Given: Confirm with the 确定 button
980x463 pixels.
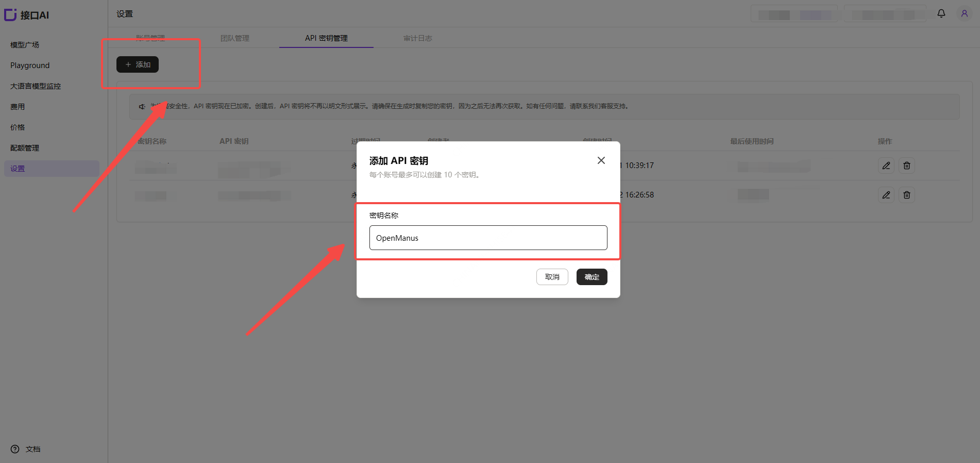Looking at the screenshot, I should pyautogui.click(x=592, y=277).
